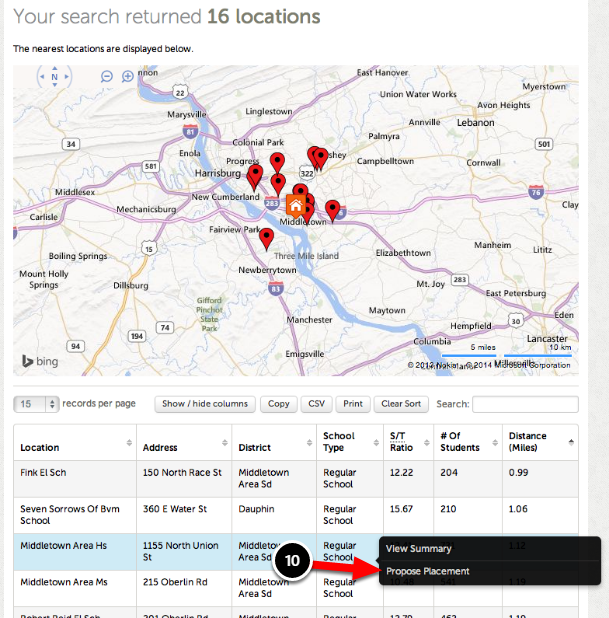
Task: Focus the Search input field
Action: (x=525, y=404)
